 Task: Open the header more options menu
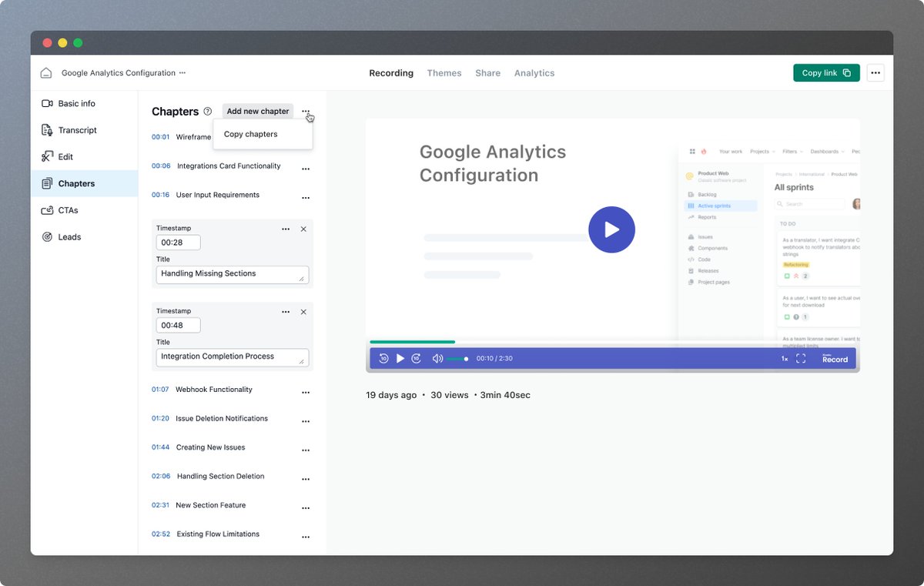875,73
